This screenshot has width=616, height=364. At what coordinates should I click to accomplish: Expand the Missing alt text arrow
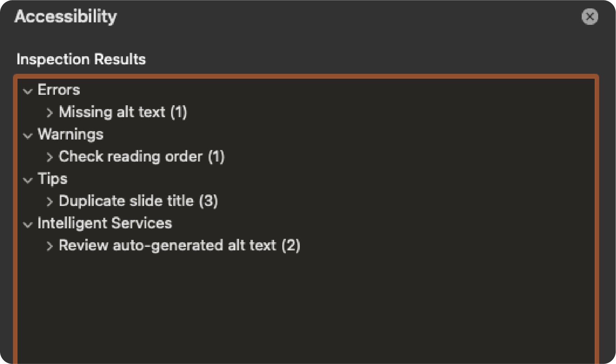(50, 113)
